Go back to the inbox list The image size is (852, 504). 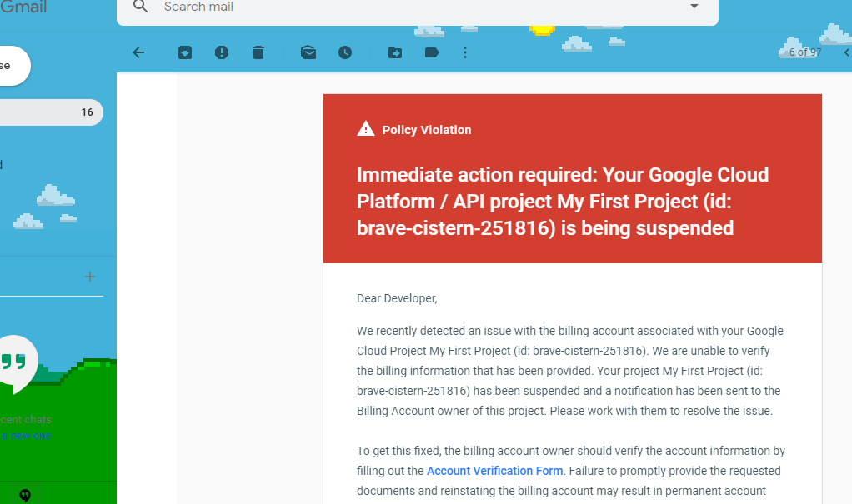pyautogui.click(x=138, y=52)
